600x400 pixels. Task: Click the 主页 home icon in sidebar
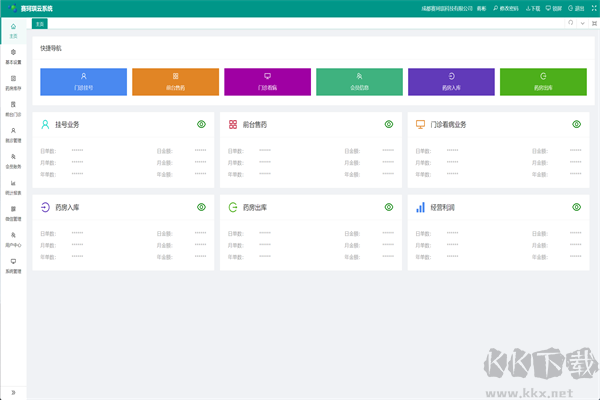click(13, 26)
